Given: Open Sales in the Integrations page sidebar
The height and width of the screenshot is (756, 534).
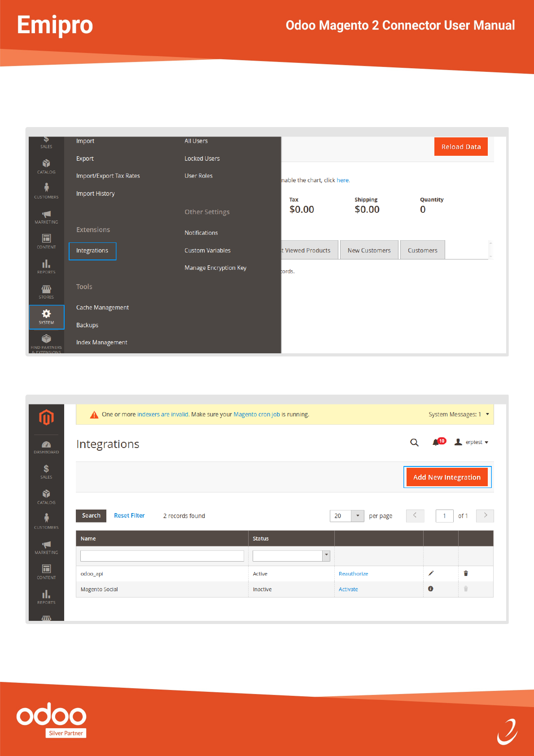Looking at the screenshot, I should click(x=46, y=472).
